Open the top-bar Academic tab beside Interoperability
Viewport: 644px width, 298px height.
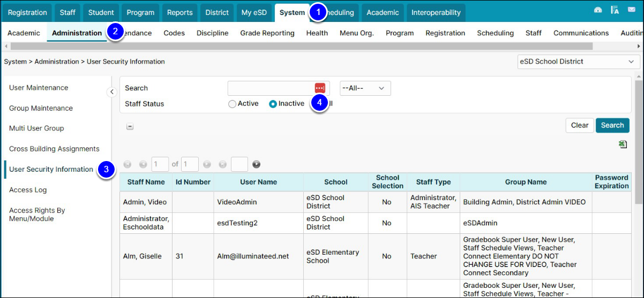[x=383, y=12]
